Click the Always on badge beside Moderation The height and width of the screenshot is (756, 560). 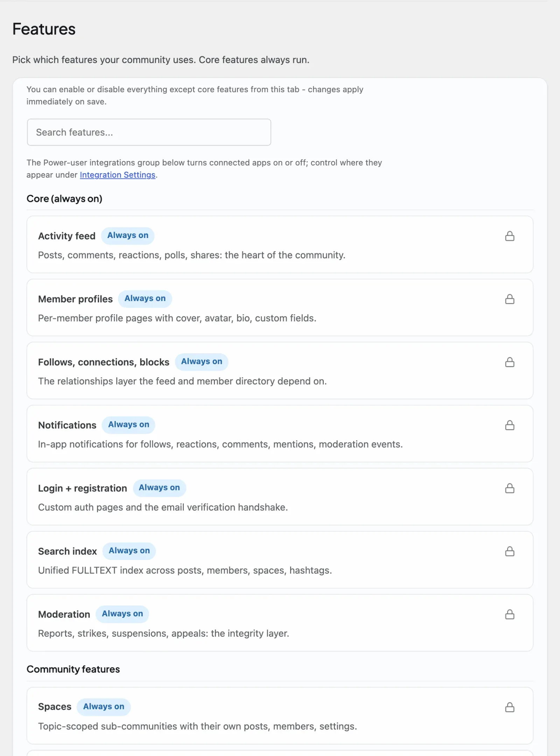coord(122,614)
